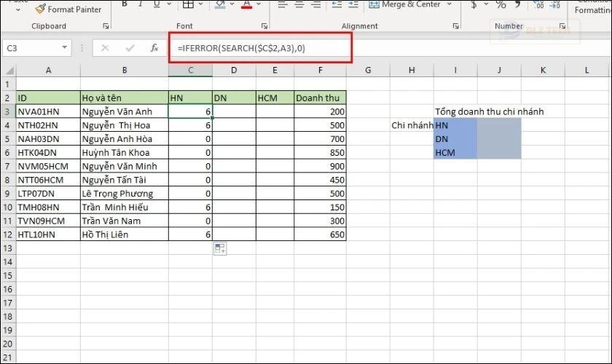This screenshot has height=364, width=612.
Task: Toggle Bold formatting
Action: (125, 5)
